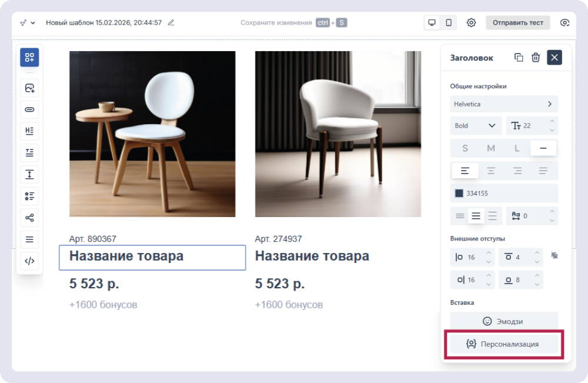This screenshot has width=588, height=383.
Task: Duplicate the Заголовок block
Action: pyautogui.click(x=519, y=58)
